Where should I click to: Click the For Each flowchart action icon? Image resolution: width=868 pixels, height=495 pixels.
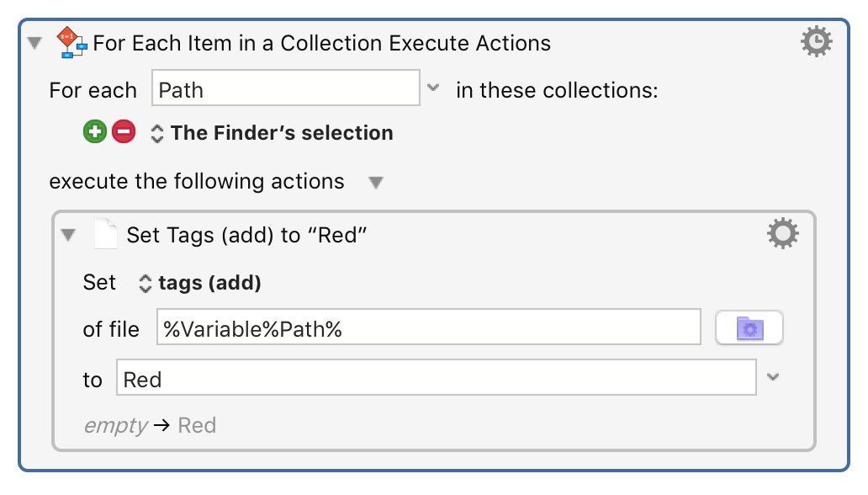tap(71, 42)
